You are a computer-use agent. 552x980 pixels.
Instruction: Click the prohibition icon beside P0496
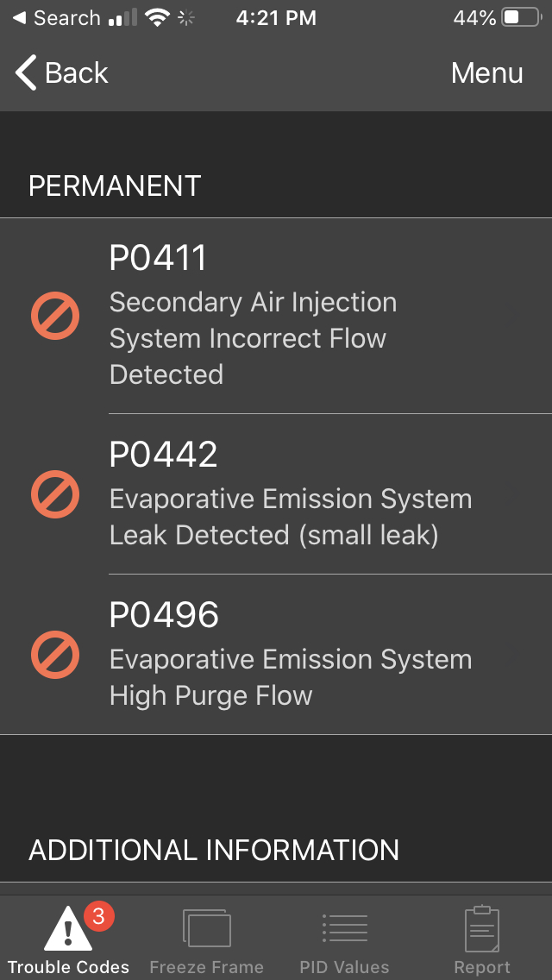tap(55, 655)
